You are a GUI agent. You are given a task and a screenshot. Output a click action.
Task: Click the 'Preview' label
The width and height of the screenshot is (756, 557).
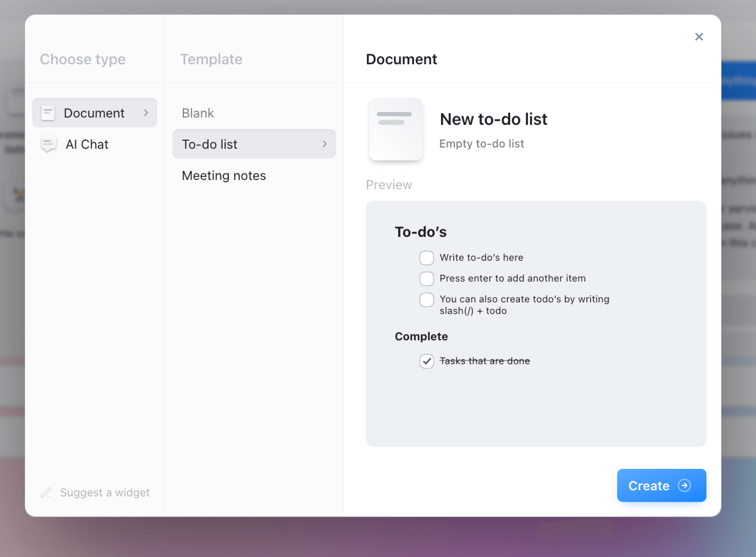389,185
